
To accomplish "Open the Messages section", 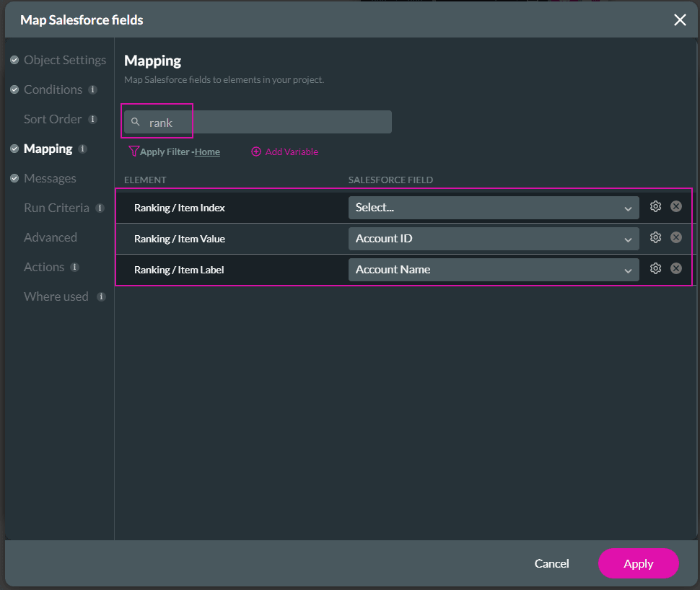I will (50, 178).
